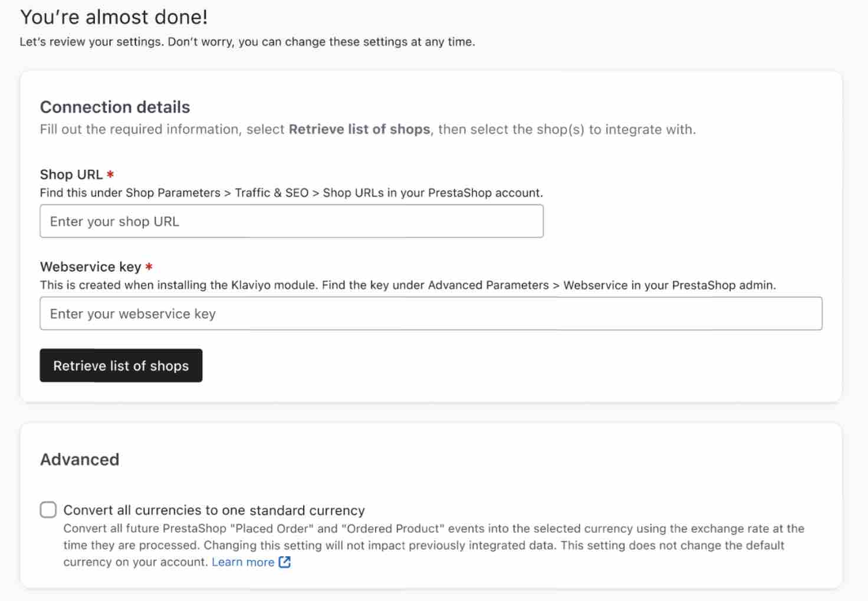The height and width of the screenshot is (601, 868).
Task: Click the Enter your shop URL placeholder
Action: [114, 221]
